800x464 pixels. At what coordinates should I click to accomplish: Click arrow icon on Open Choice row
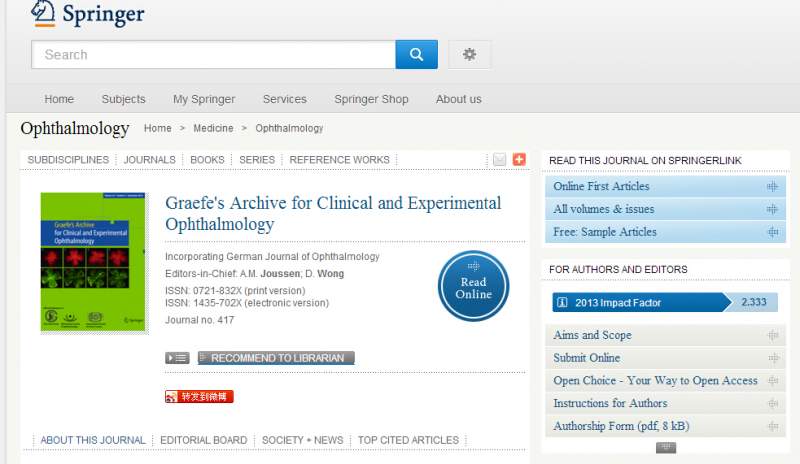(x=773, y=381)
